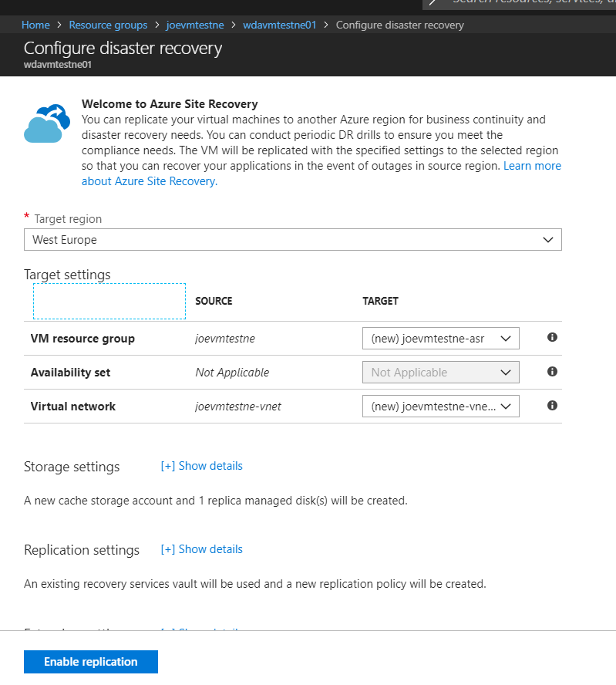Click the Not Applicable availability set dropdown
Image resolution: width=616 pixels, height=685 pixels.
[440, 373]
